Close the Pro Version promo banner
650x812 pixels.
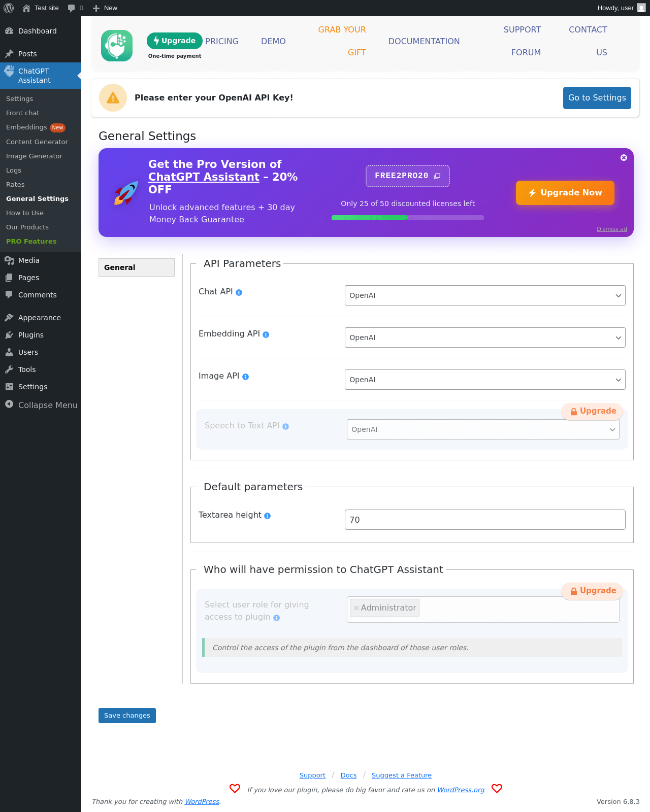(624, 158)
